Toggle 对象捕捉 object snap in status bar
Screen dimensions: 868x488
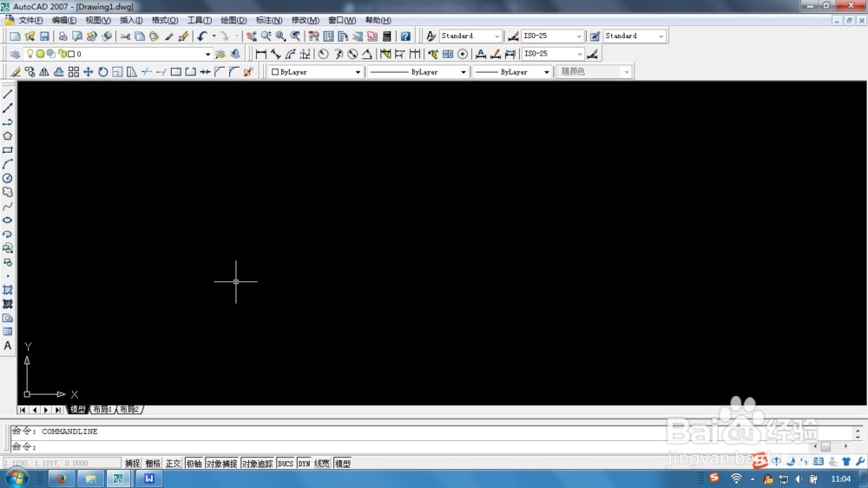pyautogui.click(x=221, y=464)
